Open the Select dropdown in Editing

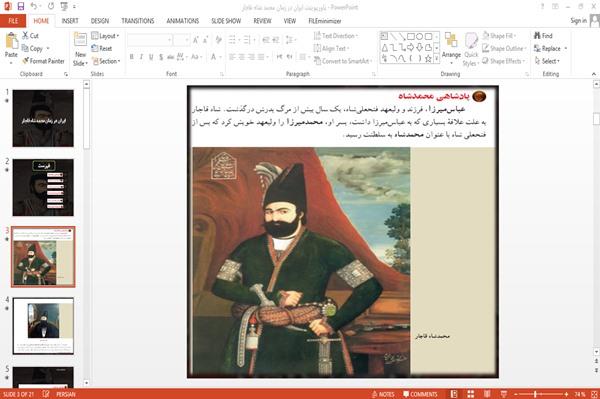(x=547, y=61)
